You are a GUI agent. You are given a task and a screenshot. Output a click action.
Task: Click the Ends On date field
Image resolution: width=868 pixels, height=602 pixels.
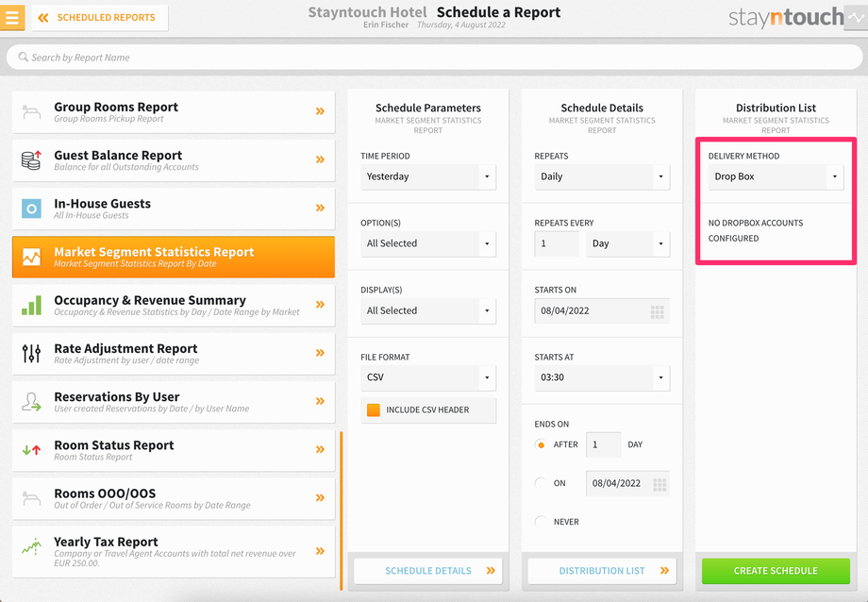(627, 483)
